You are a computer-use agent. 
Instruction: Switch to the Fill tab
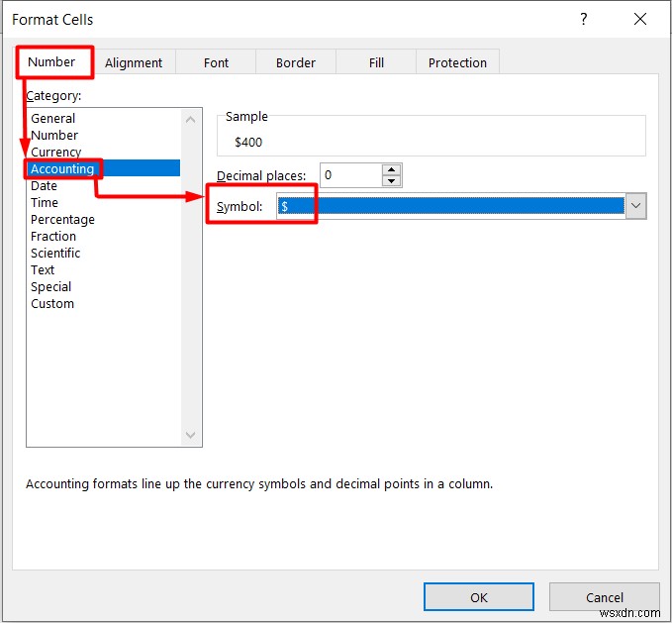[376, 63]
